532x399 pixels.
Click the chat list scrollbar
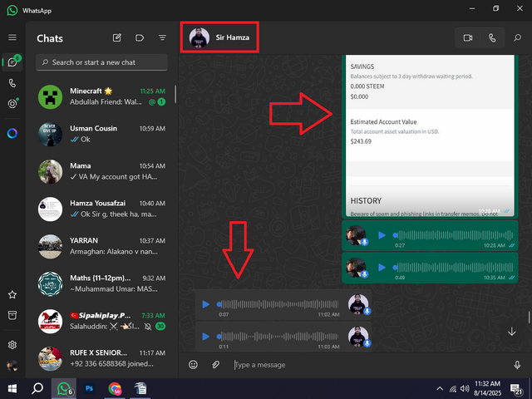175,94
